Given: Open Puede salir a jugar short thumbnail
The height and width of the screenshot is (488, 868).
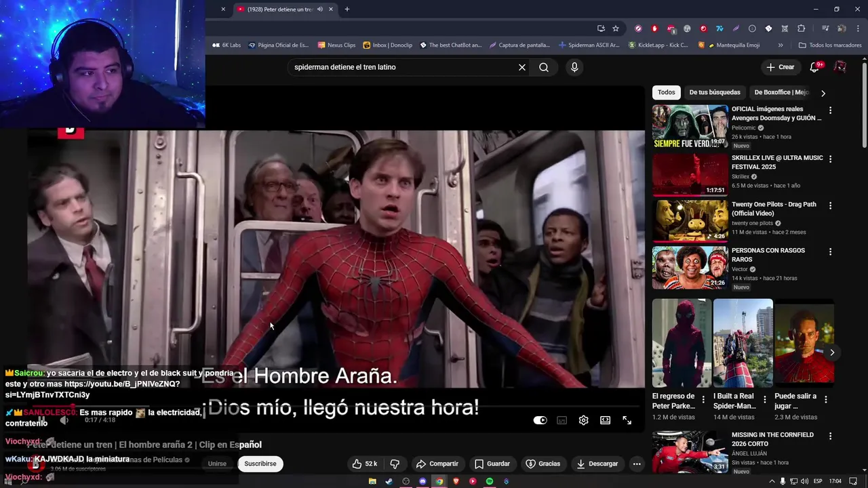Looking at the screenshot, I should pos(804,343).
